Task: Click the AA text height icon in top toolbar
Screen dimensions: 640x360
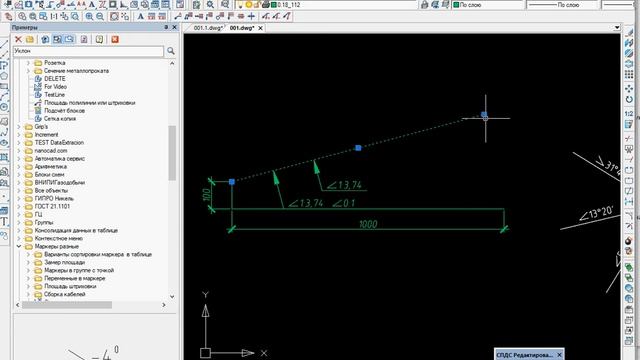Action: [x=81, y=5]
